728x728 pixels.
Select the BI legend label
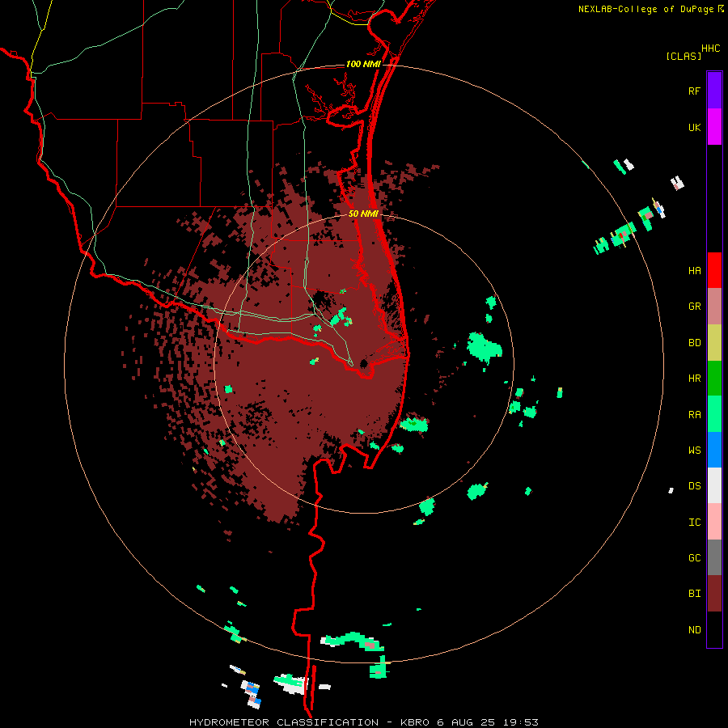coord(694,594)
